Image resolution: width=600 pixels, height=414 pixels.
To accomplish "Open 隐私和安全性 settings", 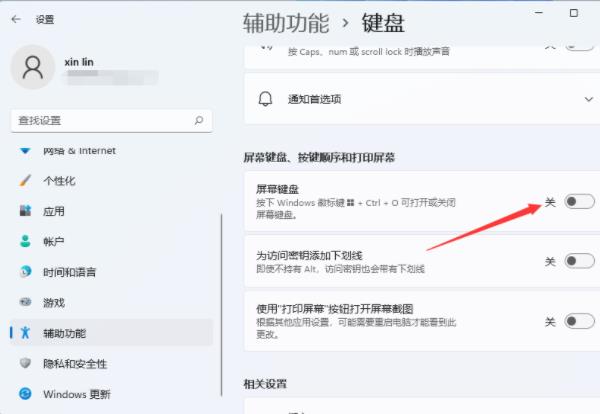I will pos(111,363).
